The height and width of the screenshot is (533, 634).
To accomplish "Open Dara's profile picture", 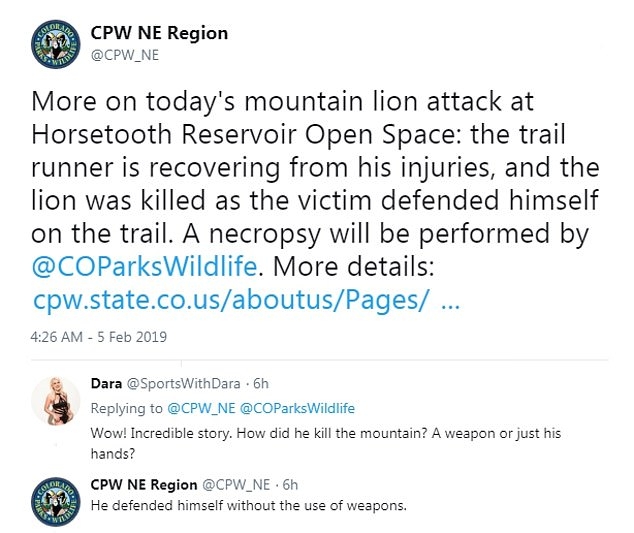I will point(54,401).
